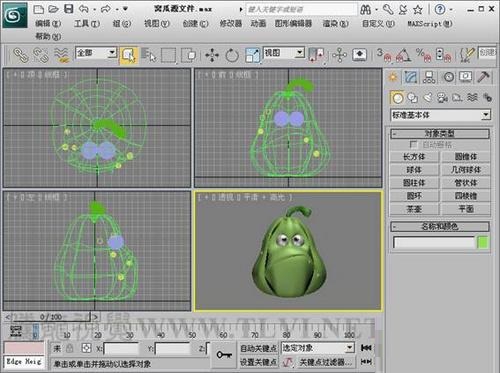This screenshot has height=373, width=500.
Task: Click the 球体 sphere primitive button
Action: (x=414, y=170)
